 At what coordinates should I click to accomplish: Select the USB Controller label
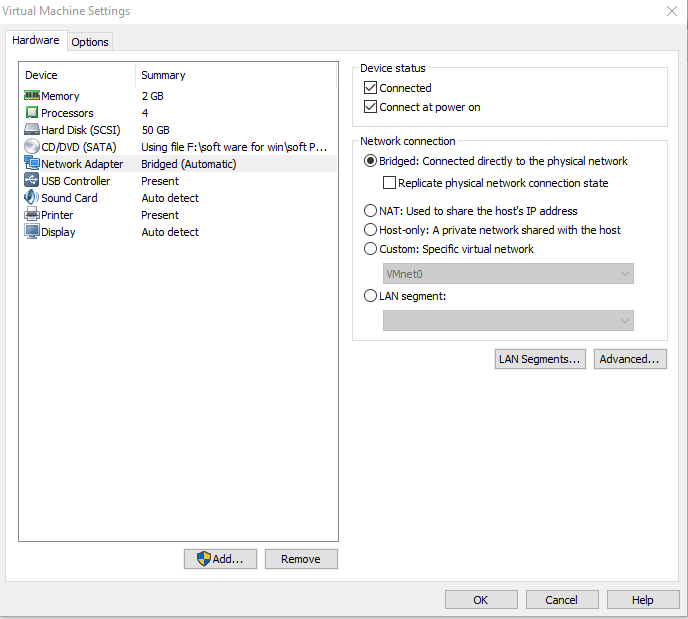[x=75, y=181]
